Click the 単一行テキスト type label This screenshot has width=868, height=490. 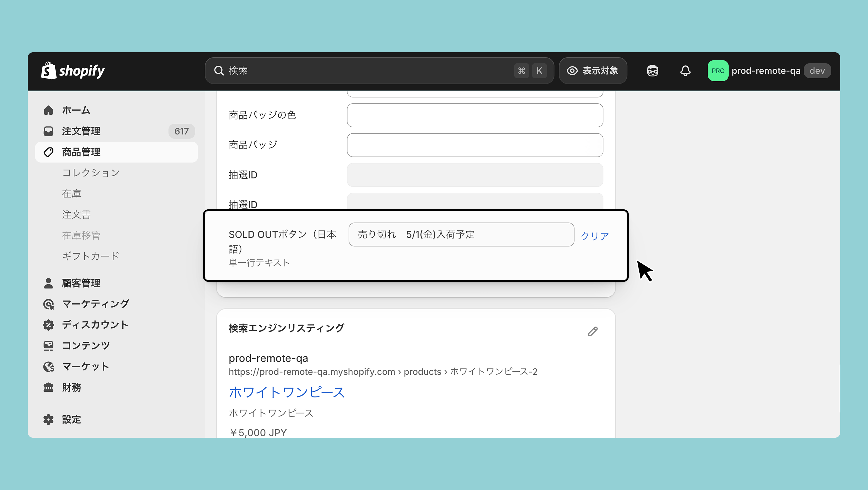pyautogui.click(x=259, y=263)
